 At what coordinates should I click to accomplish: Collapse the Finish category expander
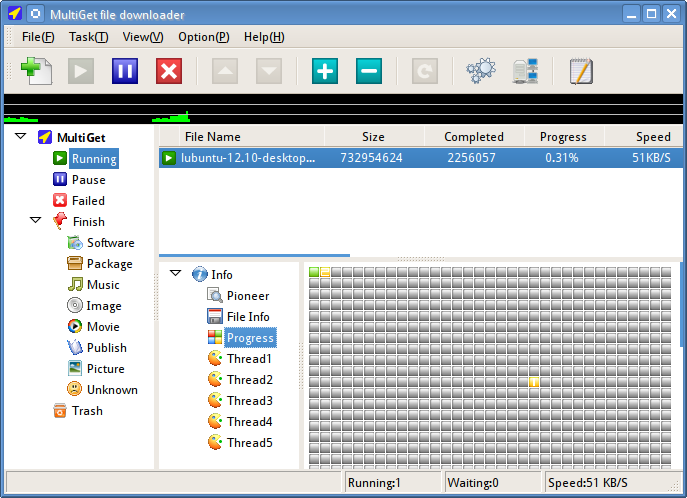[35, 220]
